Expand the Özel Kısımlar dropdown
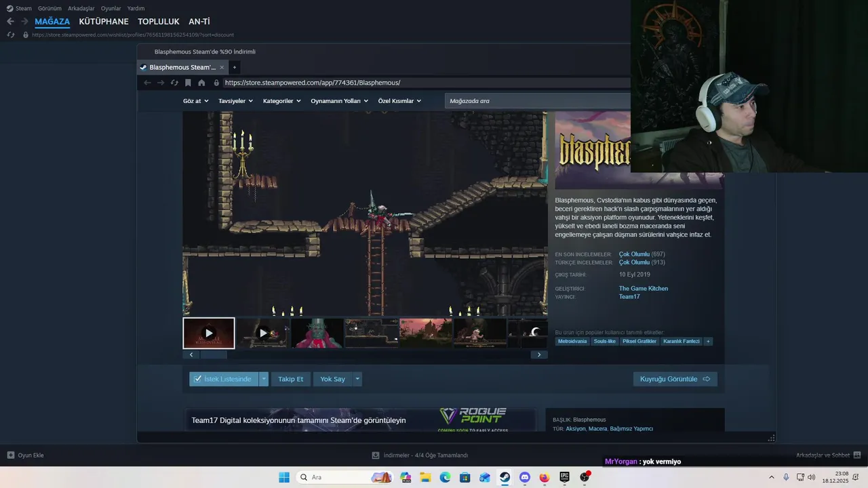 (x=399, y=101)
